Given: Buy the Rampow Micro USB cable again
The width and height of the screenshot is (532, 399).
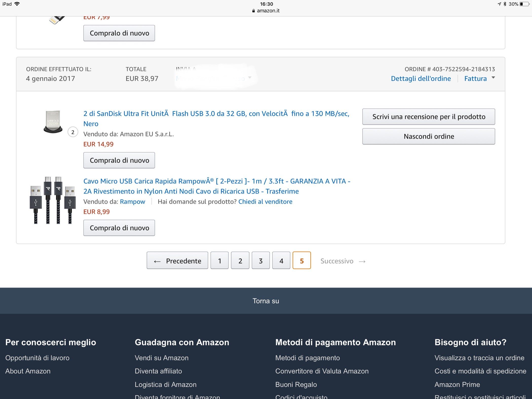Looking at the screenshot, I should (x=119, y=228).
